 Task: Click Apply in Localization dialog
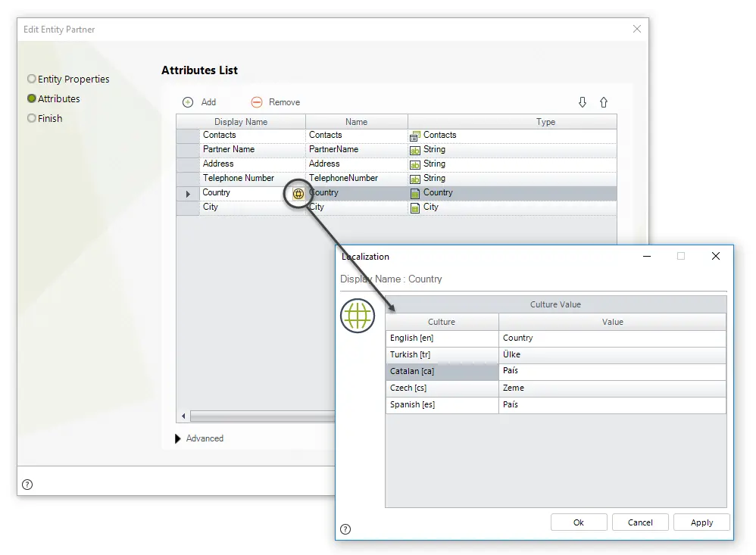click(701, 522)
